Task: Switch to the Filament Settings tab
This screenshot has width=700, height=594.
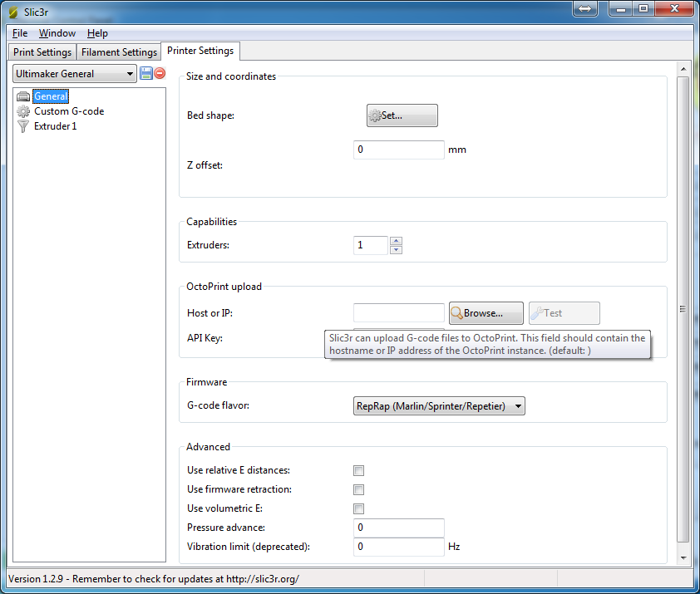Action: (119, 52)
